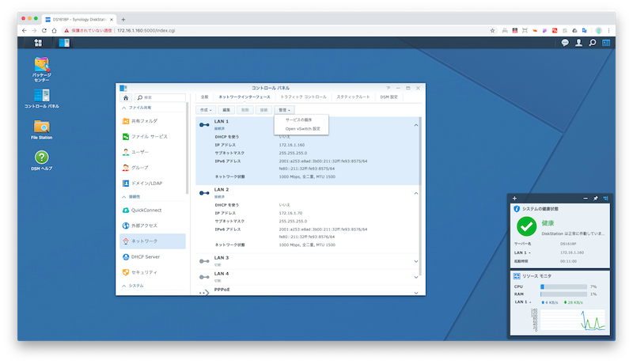This screenshot has height=364, width=633.
Task: Select the LAN 2 interface connection icon
Action: point(204,193)
